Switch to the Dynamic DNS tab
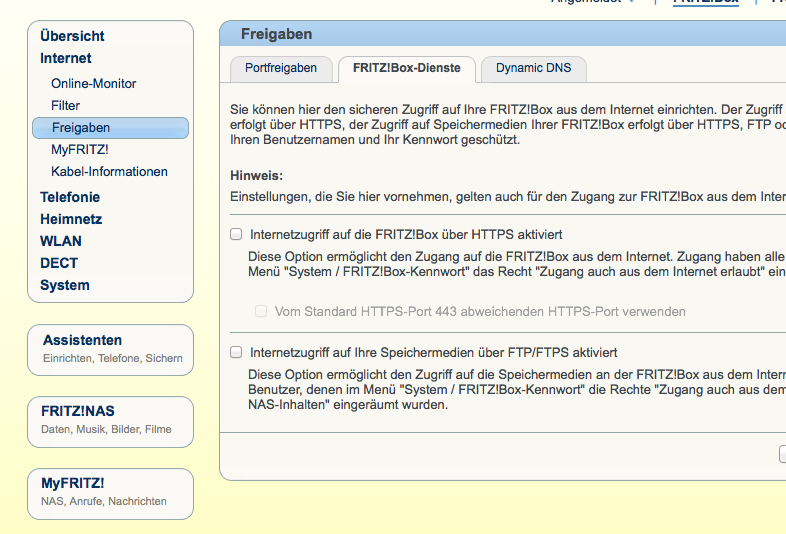Viewport: 786px width, 534px height. coord(533,69)
